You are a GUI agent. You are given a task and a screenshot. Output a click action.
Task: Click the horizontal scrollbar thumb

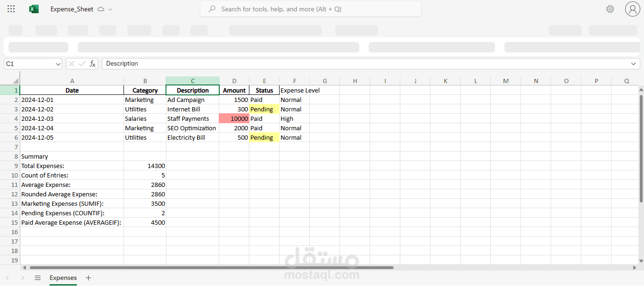click(x=211, y=268)
